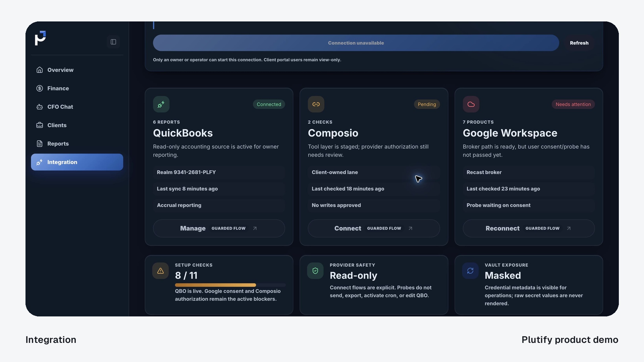Click the Integration plug icon in sidebar
Screen dimensions: 644x362
[x=40, y=162]
